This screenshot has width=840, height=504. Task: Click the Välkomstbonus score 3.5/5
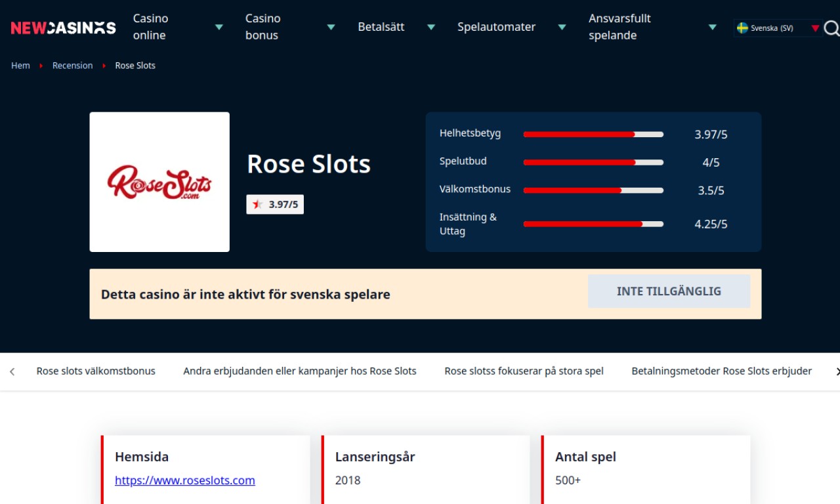tap(711, 191)
